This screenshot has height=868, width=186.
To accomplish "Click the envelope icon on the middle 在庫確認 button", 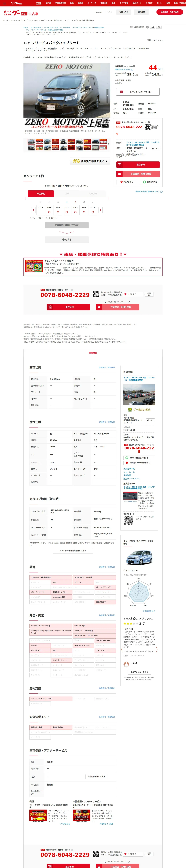I will 99,307.
